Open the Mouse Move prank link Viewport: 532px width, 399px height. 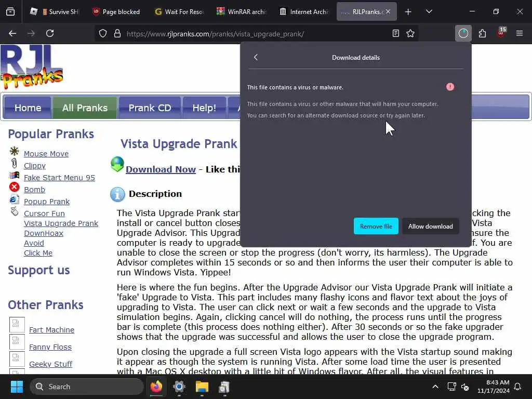46,154
